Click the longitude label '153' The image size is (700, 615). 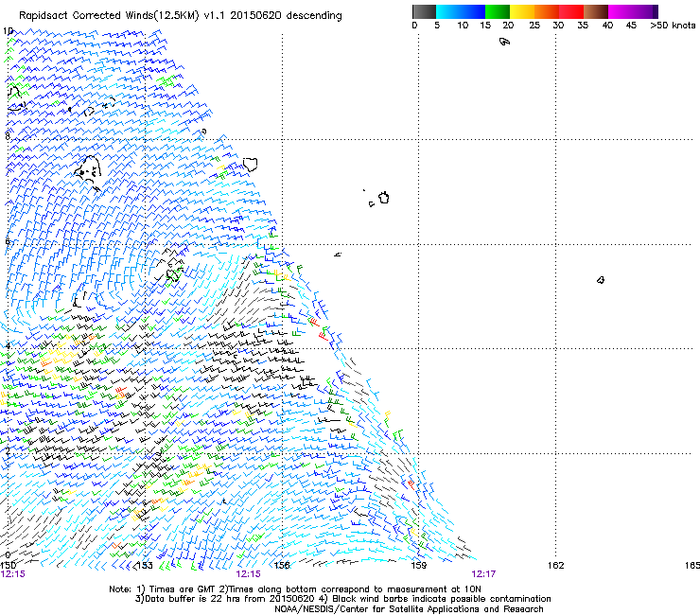pos(145,566)
